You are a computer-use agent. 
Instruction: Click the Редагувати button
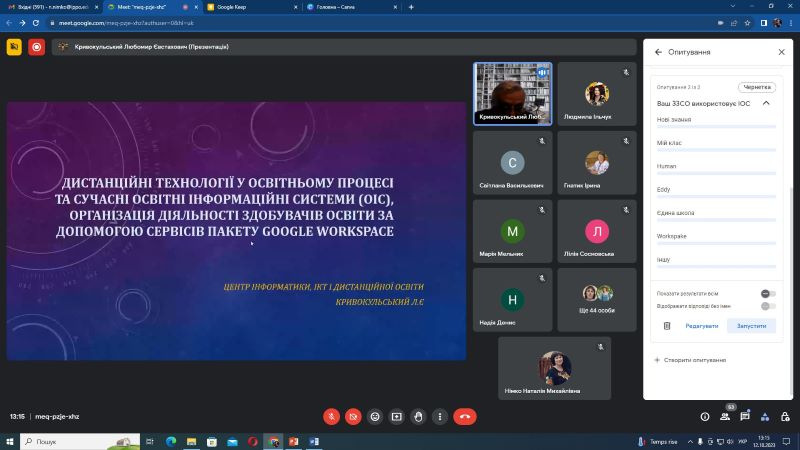click(702, 326)
